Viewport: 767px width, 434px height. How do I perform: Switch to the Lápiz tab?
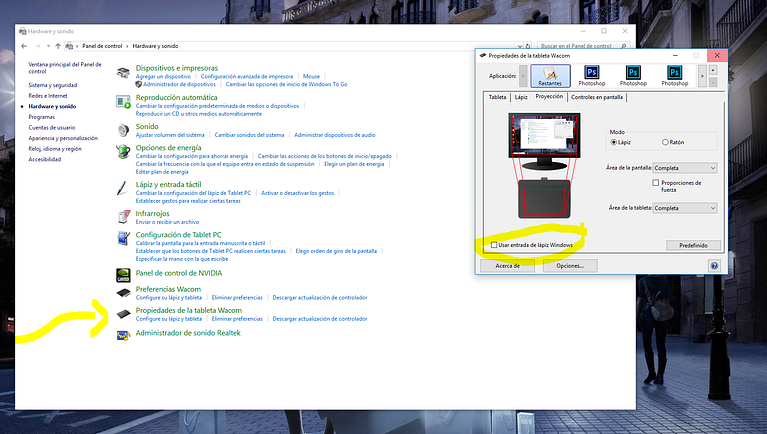pyautogui.click(x=521, y=97)
